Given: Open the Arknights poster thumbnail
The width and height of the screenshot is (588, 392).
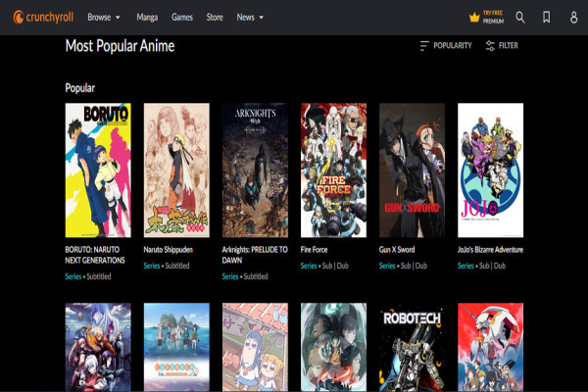Looking at the screenshot, I should [255, 171].
